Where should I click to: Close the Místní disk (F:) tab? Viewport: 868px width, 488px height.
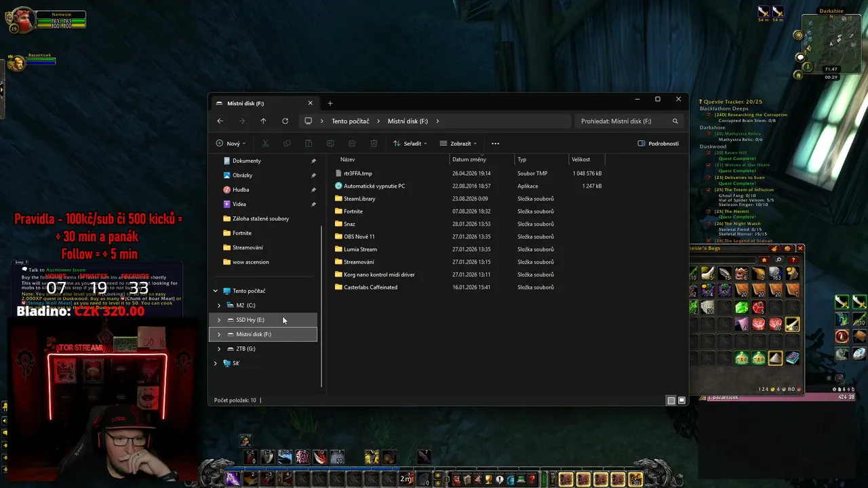(x=311, y=103)
